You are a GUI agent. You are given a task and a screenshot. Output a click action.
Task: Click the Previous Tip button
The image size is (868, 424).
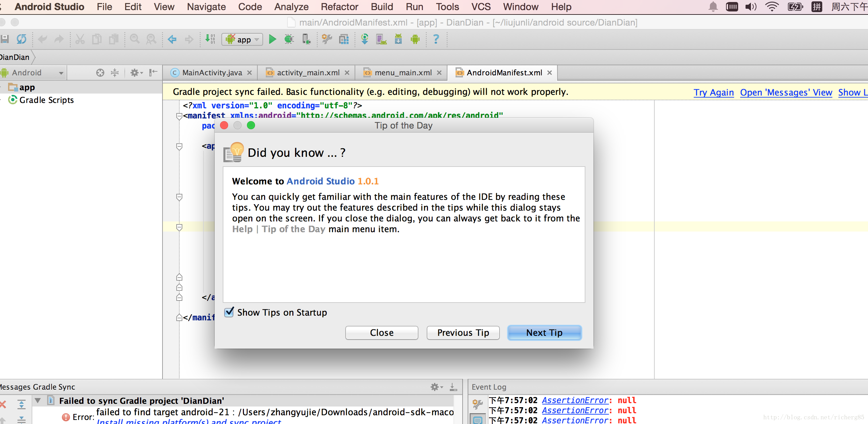coord(463,333)
